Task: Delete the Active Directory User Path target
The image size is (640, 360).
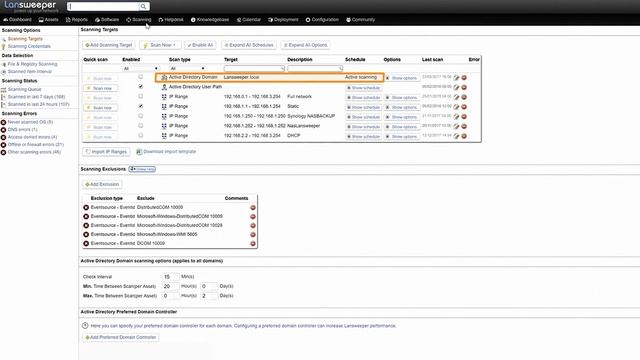Action: point(464,87)
